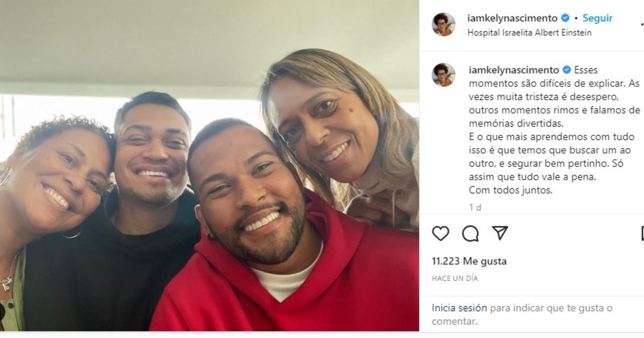
Task: Open comments with speech bubble icon
Action: coord(471,233)
